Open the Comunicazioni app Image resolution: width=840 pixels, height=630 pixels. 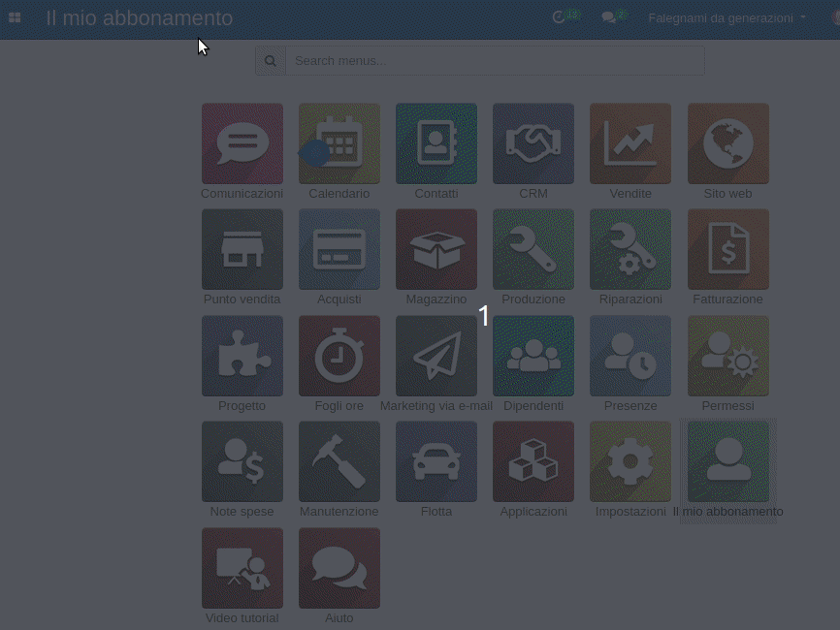[x=242, y=143]
